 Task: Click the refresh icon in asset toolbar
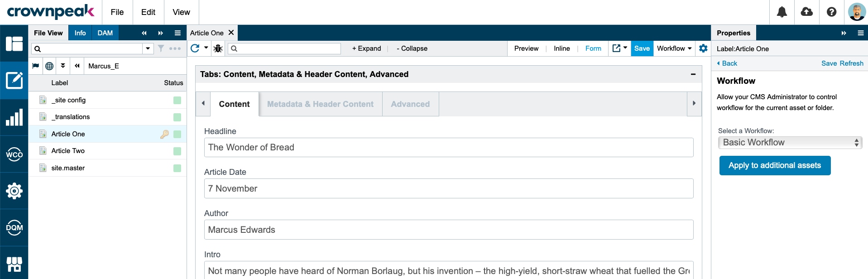click(195, 48)
